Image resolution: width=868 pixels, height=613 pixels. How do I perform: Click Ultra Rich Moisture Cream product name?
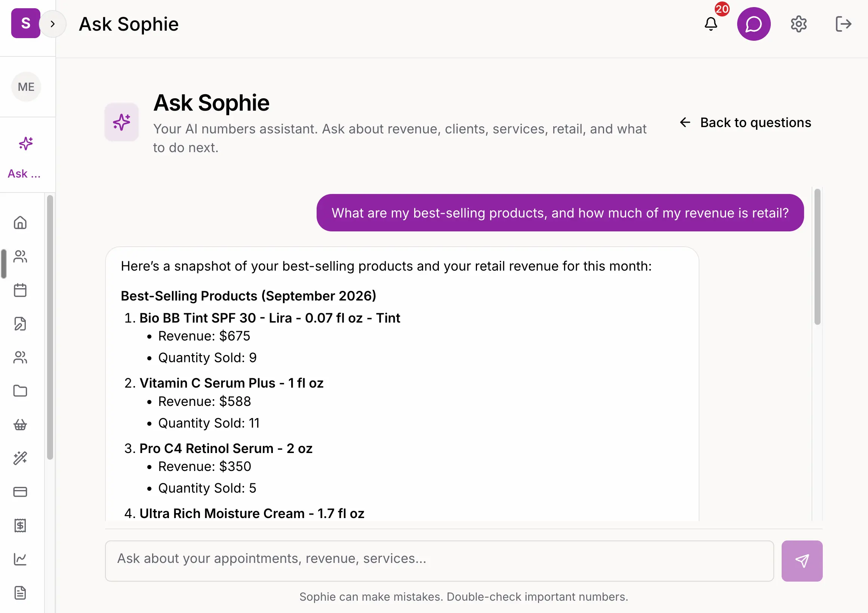(252, 513)
